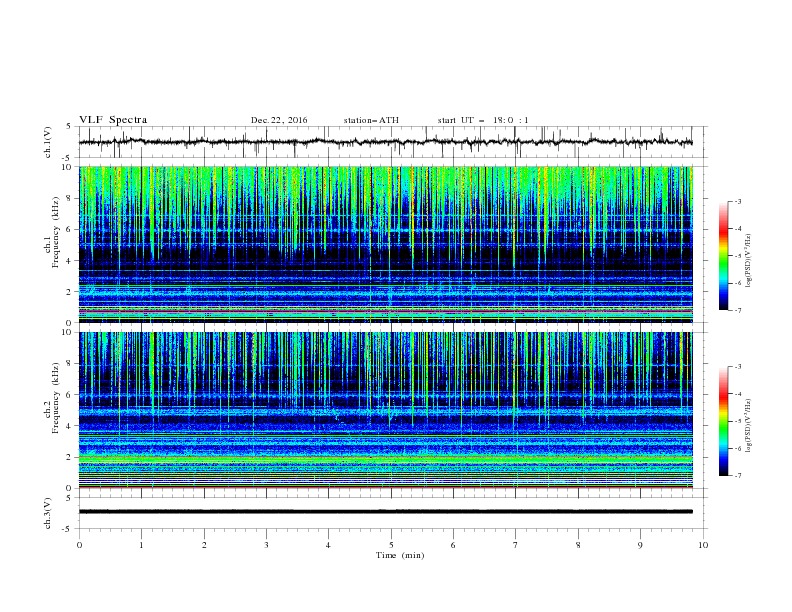Screen dimensions: 792x612
Task: Click the "ch.1(V)" axis label
Action: [48, 142]
